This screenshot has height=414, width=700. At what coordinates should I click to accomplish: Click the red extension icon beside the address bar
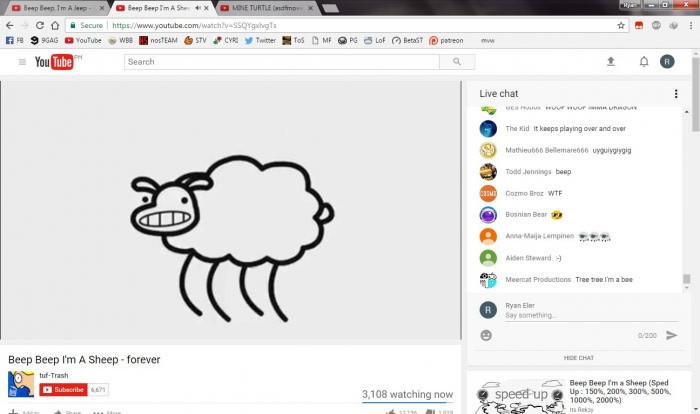pyautogui.click(x=639, y=25)
